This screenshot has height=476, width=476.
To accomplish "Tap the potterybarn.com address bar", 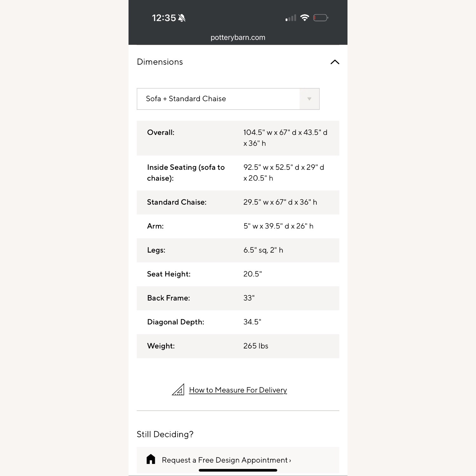I will 238,37.
